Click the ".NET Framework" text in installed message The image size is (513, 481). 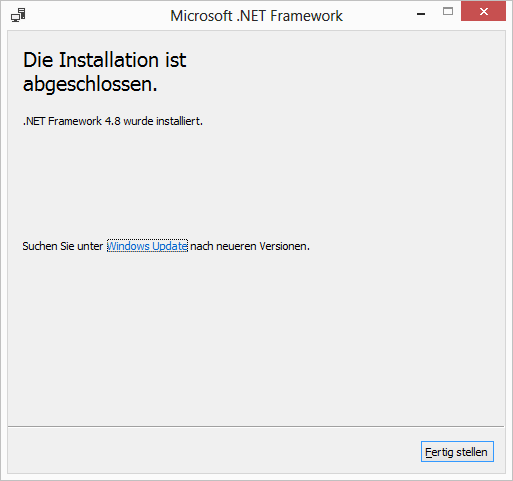point(62,121)
